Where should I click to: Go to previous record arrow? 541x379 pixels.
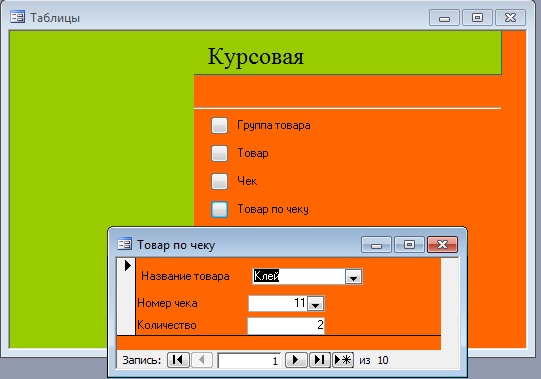202,360
